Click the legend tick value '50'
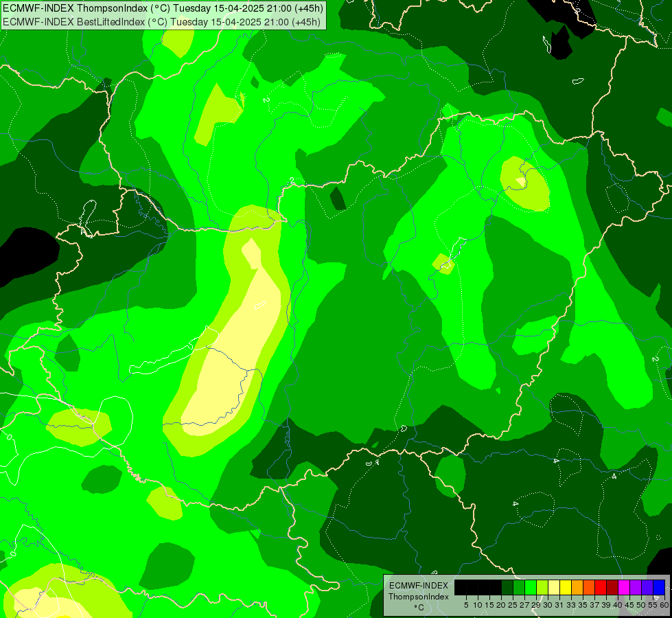The width and height of the screenshot is (672, 618). click(640, 605)
